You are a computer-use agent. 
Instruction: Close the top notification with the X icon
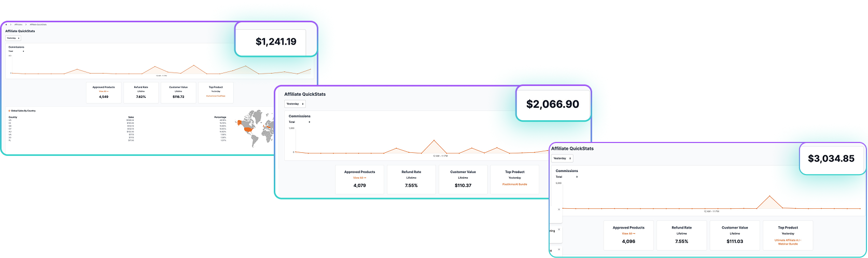559,209
